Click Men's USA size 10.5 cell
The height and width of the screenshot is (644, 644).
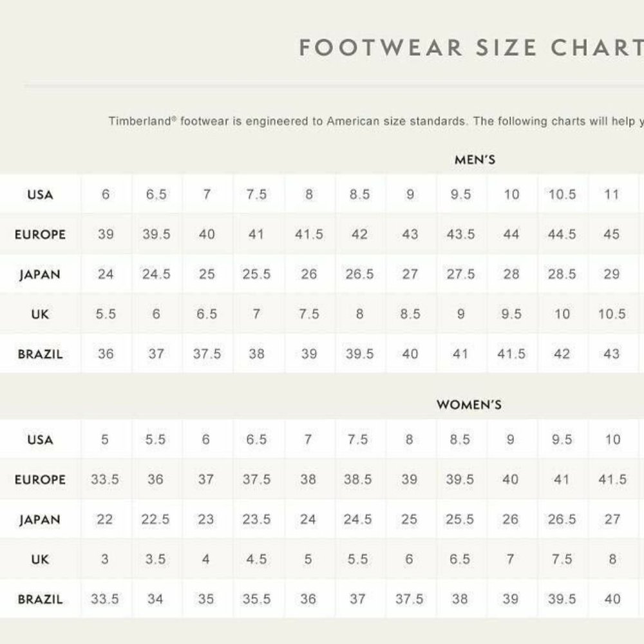click(562, 194)
